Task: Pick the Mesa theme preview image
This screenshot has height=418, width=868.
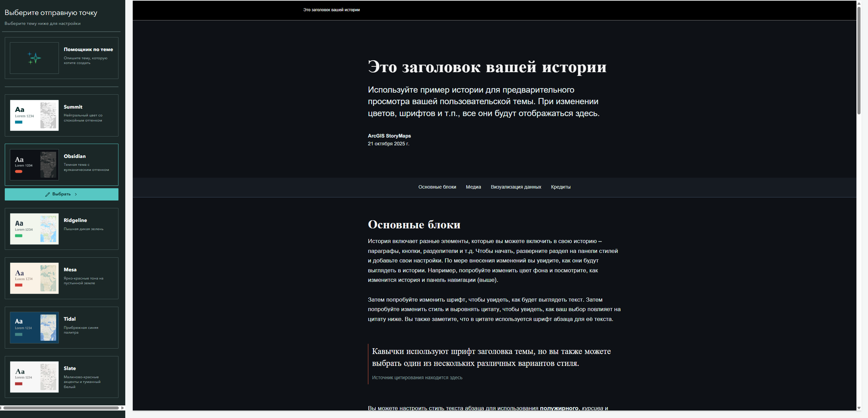Action: pyautogui.click(x=34, y=278)
